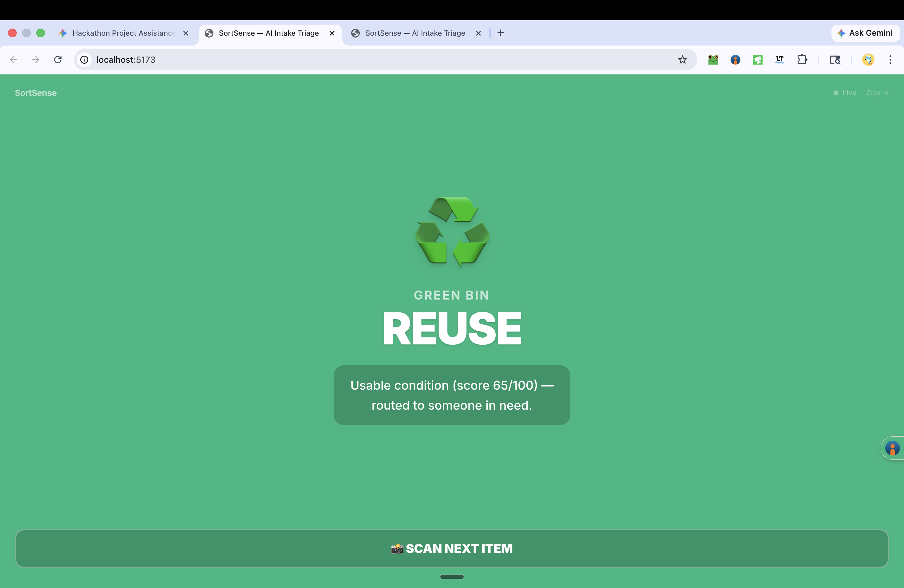Viewport: 904px width, 588px height.
Task: Open a new browser tab
Action: pyautogui.click(x=500, y=33)
